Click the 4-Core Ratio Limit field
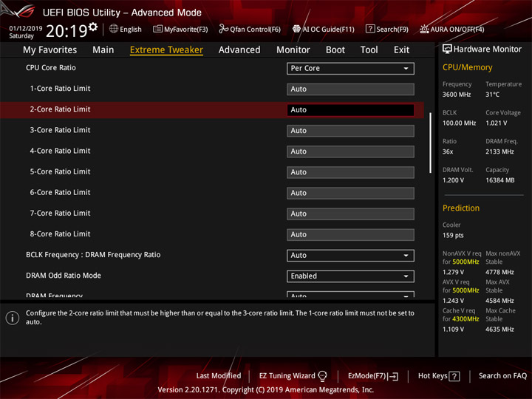Image resolution: width=532 pixels, height=399 pixels. point(350,151)
